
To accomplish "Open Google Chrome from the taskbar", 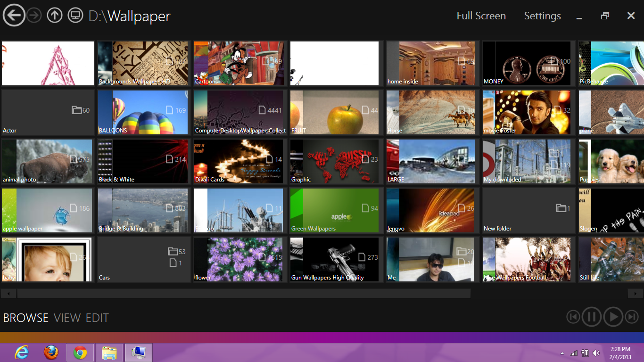I will pyautogui.click(x=80, y=353).
